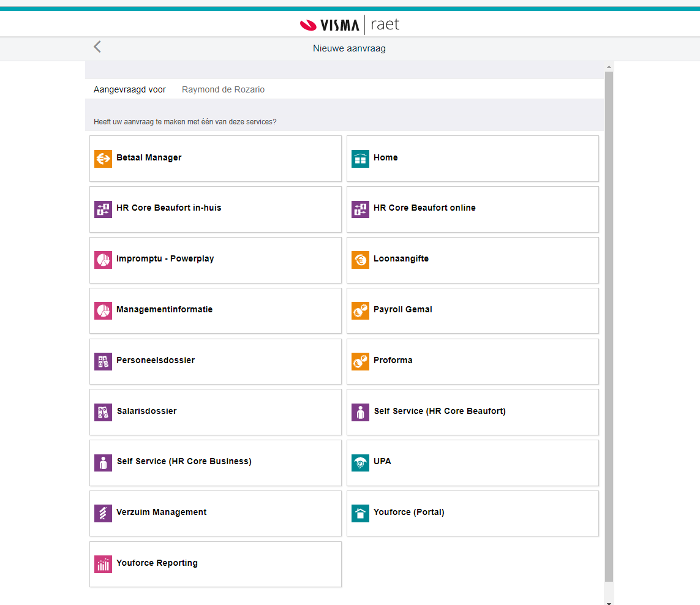The height and width of the screenshot is (605, 700).
Task: Click the HR Core Beaufort in-huis icon
Action: [103, 209]
